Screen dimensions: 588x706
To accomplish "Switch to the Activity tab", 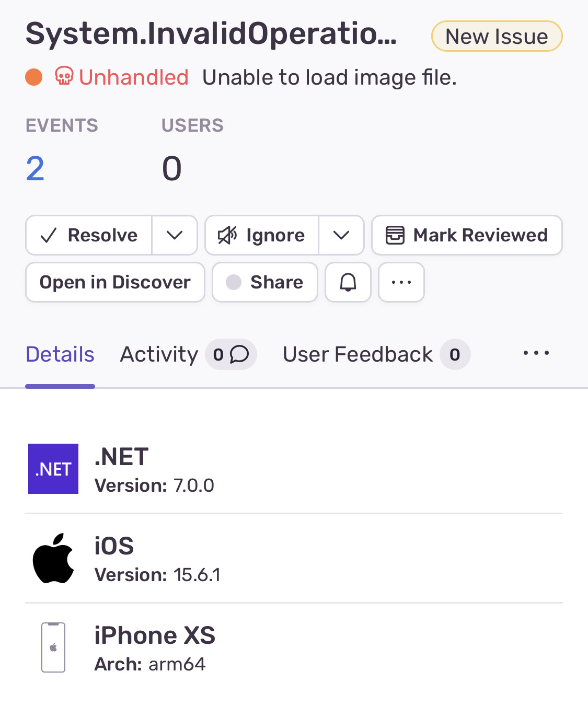I will click(159, 354).
